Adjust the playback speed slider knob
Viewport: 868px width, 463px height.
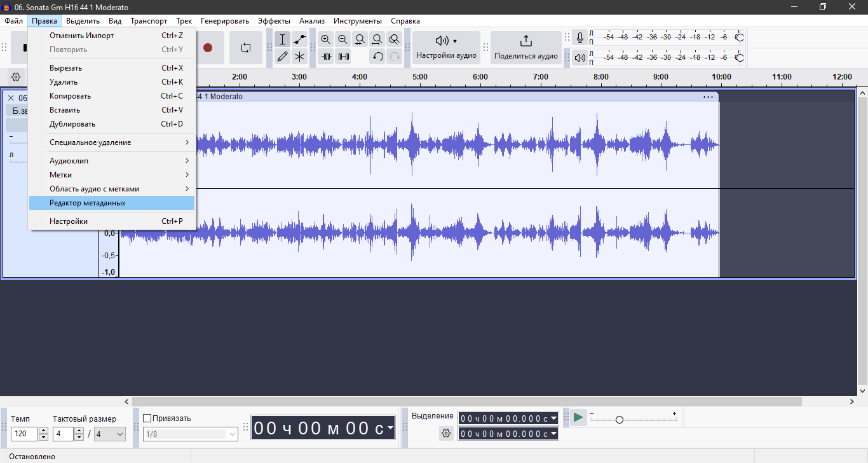click(x=619, y=420)
